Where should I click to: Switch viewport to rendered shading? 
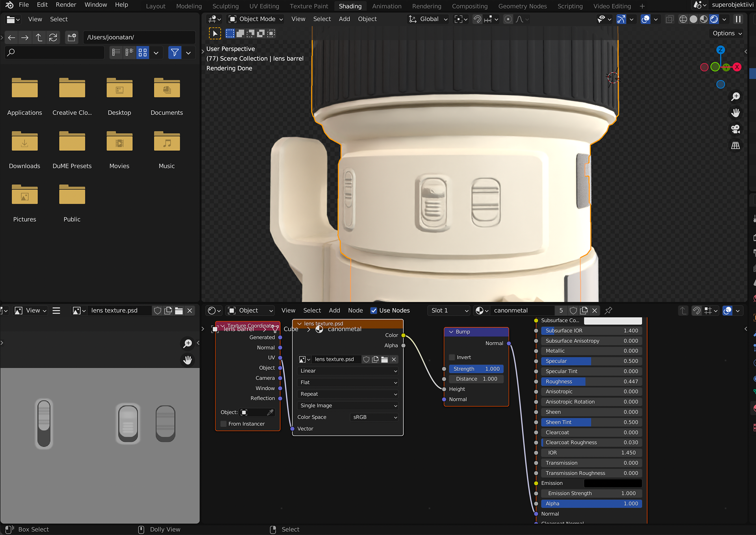click(x=714, y=19)
